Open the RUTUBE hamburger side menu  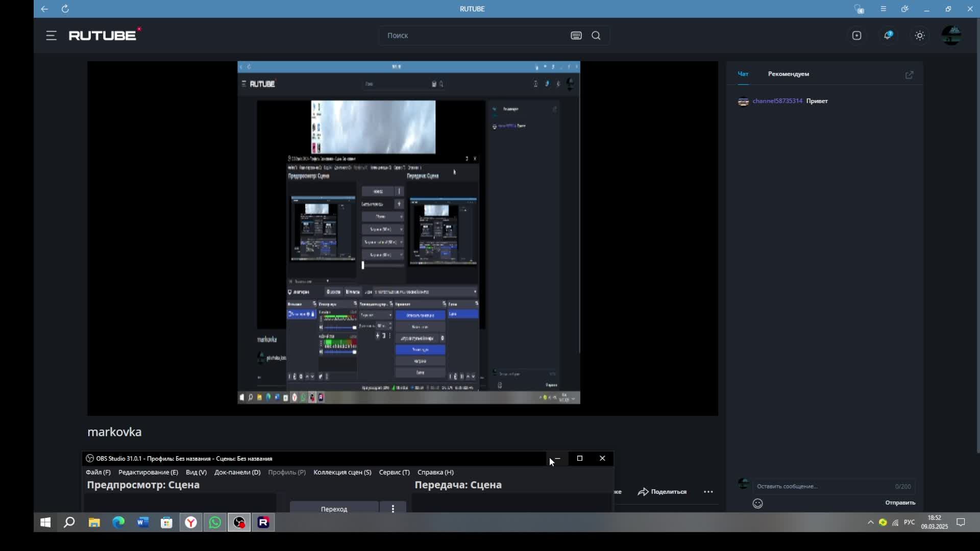pyautogui.click(x=51, y=36)
